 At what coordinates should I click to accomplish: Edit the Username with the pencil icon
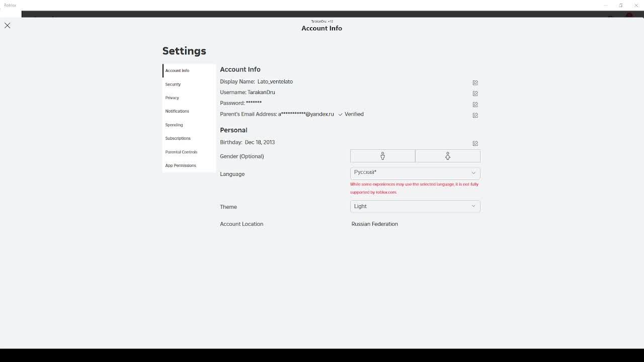point(475,94)
